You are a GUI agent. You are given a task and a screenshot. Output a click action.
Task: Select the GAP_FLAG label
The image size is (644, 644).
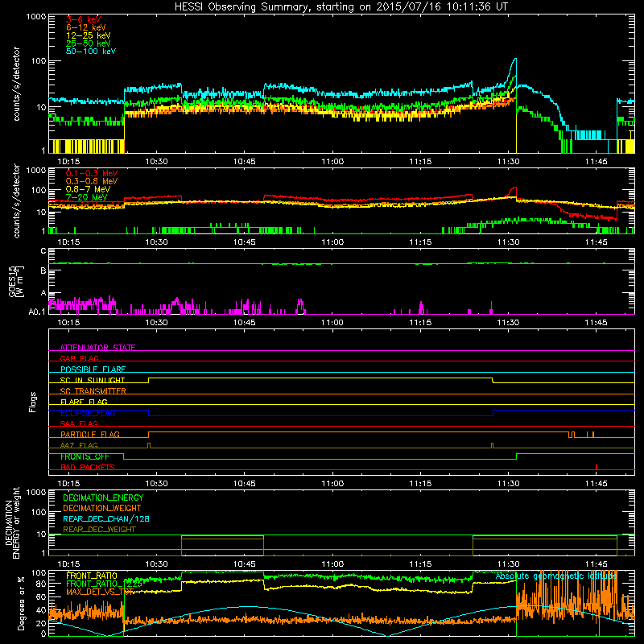coord(80,358)
